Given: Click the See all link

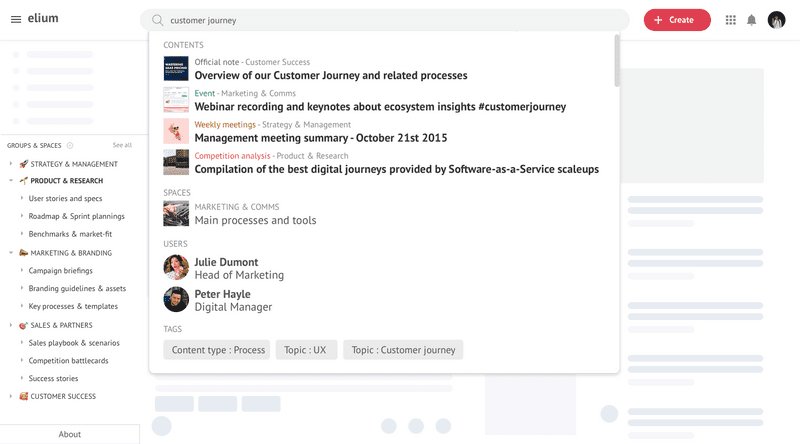Looking at the screenshot, I should click(122, 145).
